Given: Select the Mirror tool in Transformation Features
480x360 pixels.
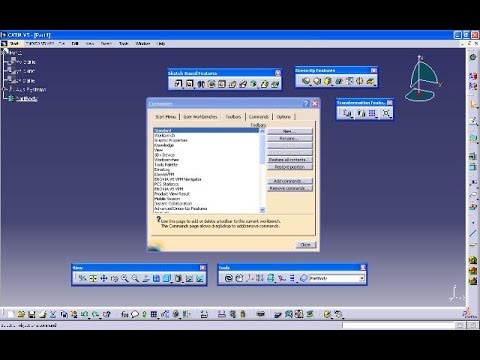Looking at the screenshot, I should [x=361, y=113].
